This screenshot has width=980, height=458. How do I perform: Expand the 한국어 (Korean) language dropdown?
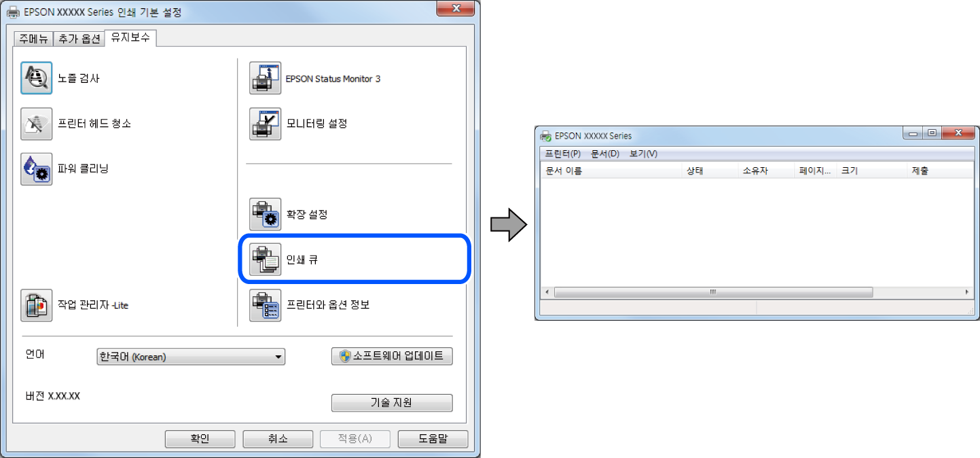point(191,357)
